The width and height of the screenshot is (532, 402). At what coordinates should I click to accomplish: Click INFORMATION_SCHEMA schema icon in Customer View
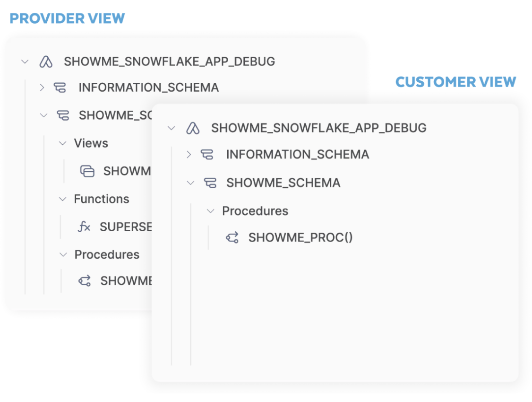[x=207, y=155]
